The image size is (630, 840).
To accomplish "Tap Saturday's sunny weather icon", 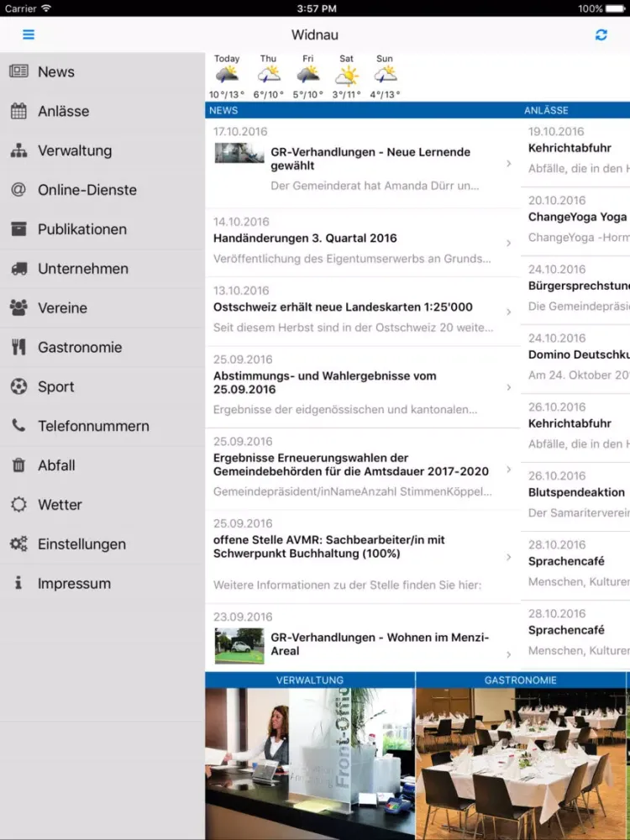I will (x=347, y=76).
